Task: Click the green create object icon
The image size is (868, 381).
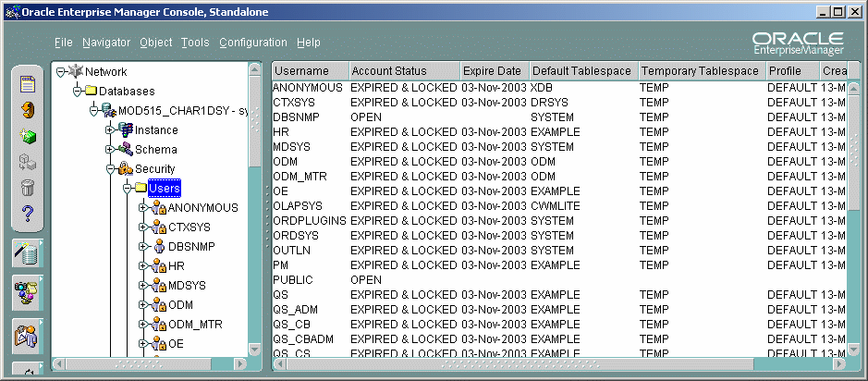Action: coord(28,136)
